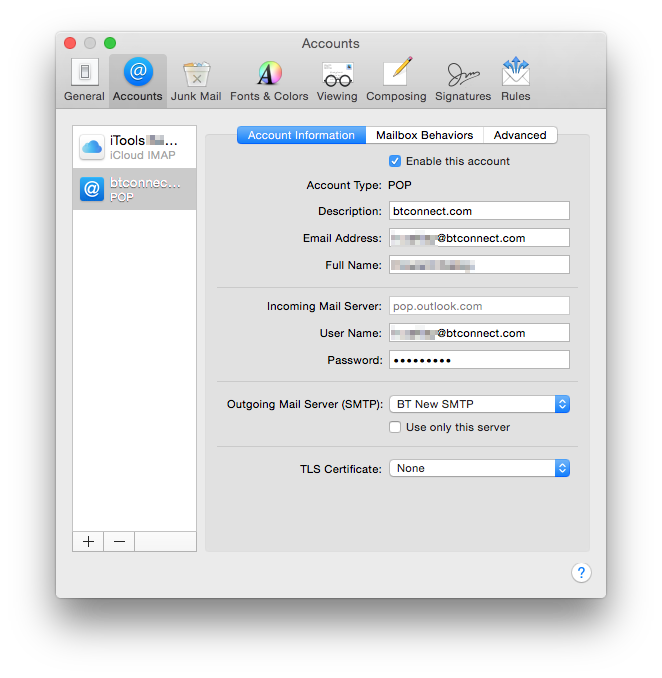Select the Account Information tab

(x=301, y=135)
